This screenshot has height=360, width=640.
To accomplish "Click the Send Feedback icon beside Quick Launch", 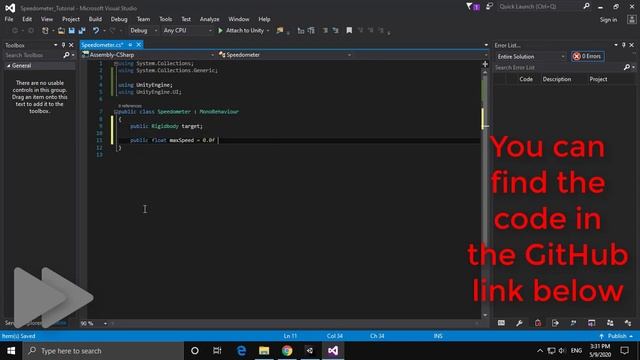I will pyautogui.click(x=489, y=7).
